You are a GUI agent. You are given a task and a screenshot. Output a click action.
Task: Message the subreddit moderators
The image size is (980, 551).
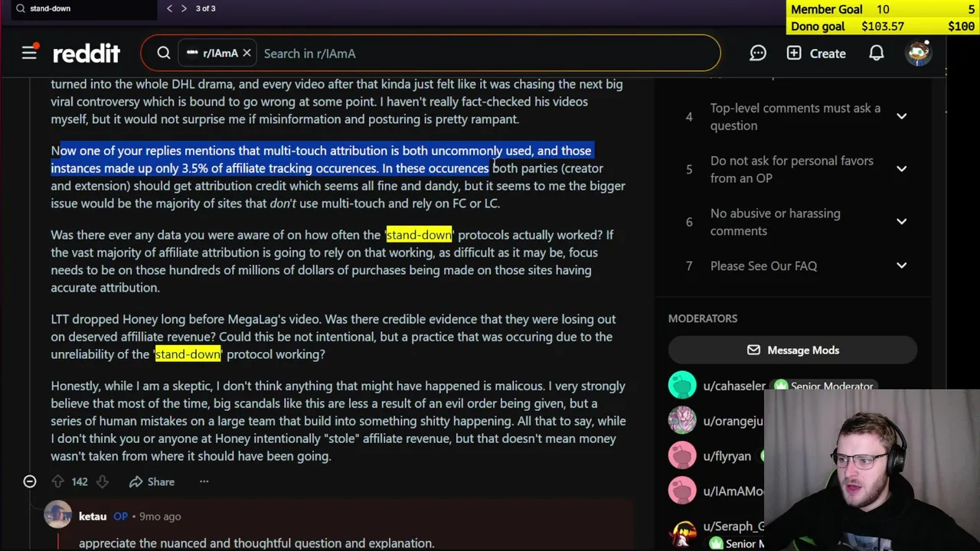pos(792,350)
